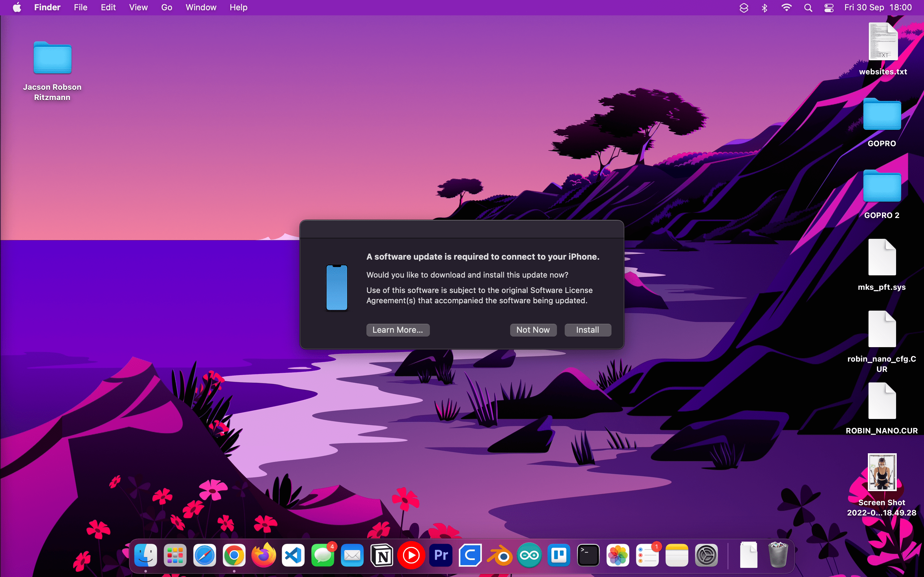Viewport: 924px width, 577px height.
Task: Open Messages from the dock
Action: 323,555
